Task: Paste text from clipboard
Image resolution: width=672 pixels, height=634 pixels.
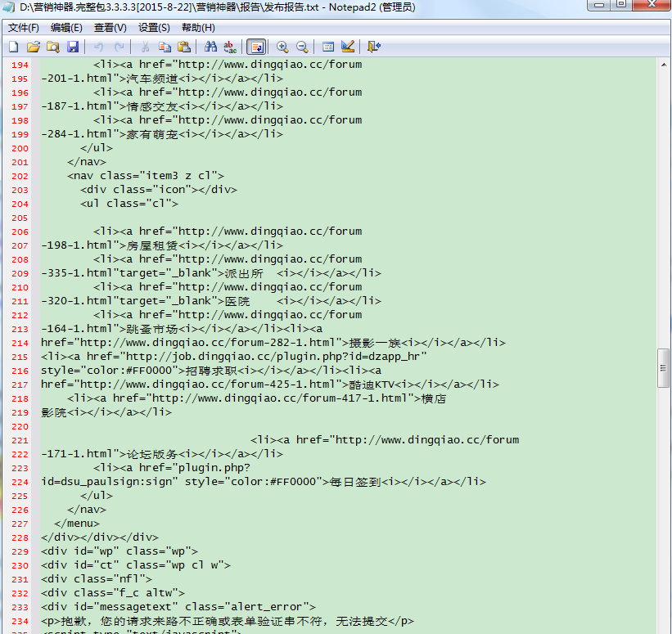Action: [183, 47]
